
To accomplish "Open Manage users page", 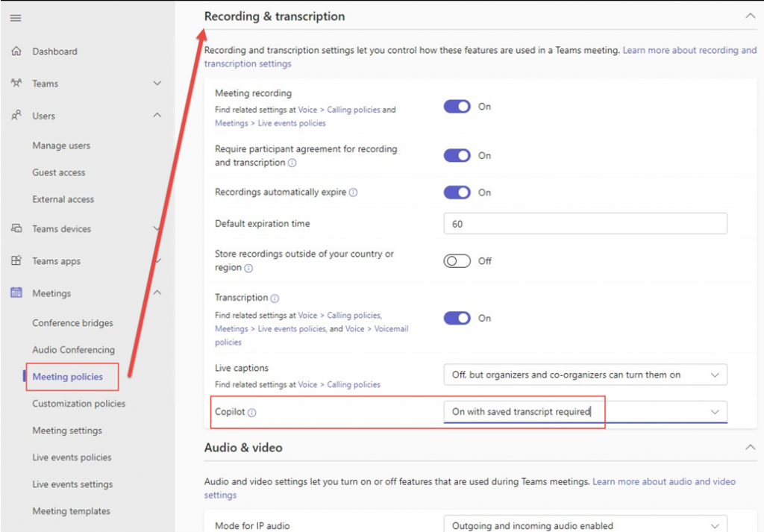I will coord(61,145).
